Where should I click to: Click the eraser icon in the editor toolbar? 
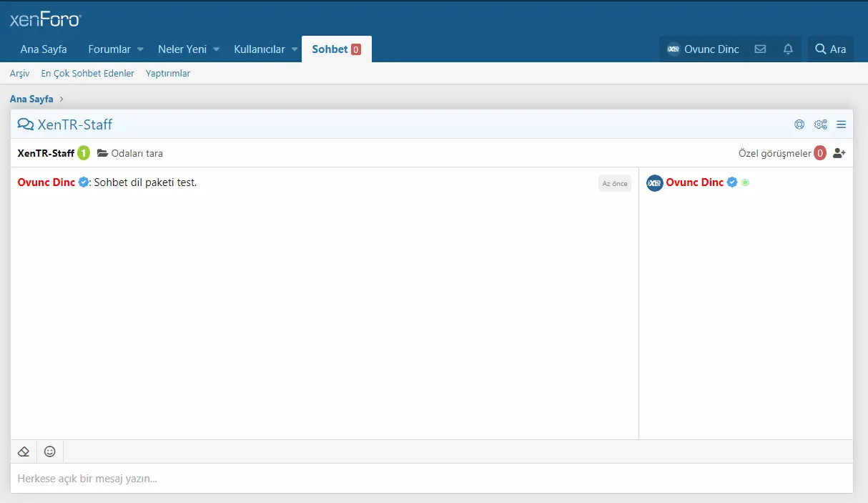pyautogui.click(x=24, y=451)
